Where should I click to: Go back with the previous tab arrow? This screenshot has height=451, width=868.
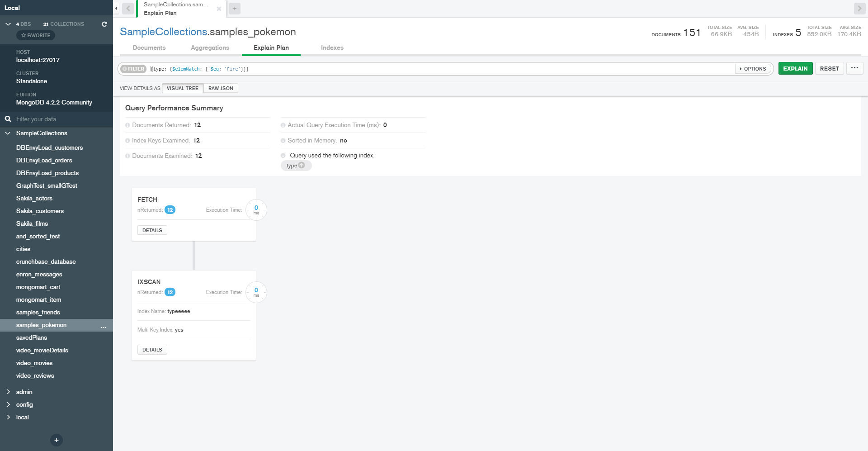pyautogui.click(x=128, y=9)
